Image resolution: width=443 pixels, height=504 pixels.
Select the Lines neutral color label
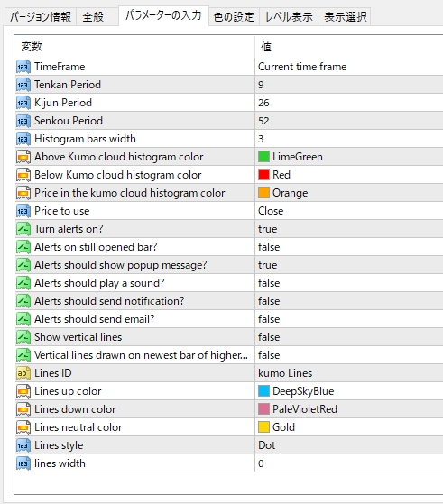click(x=78, y=427)
